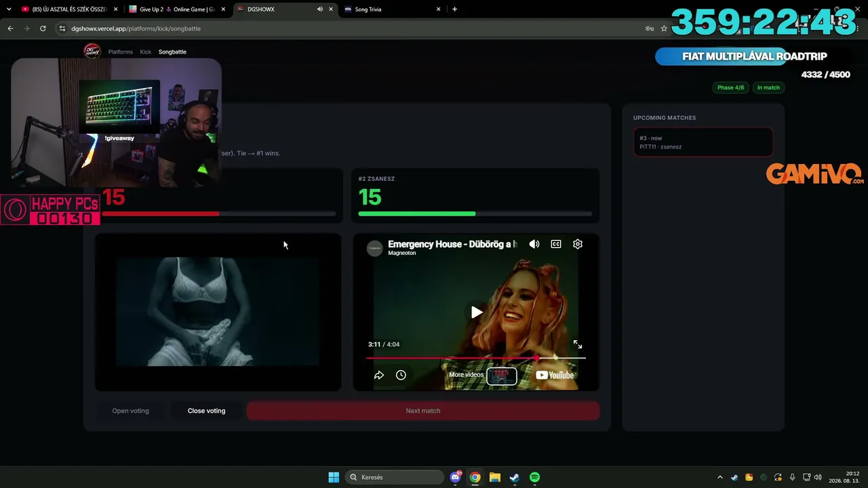Screen dimensions: 868x488
Task: Click the DGSHOWX logo in the page header
Action: point(92,52)
